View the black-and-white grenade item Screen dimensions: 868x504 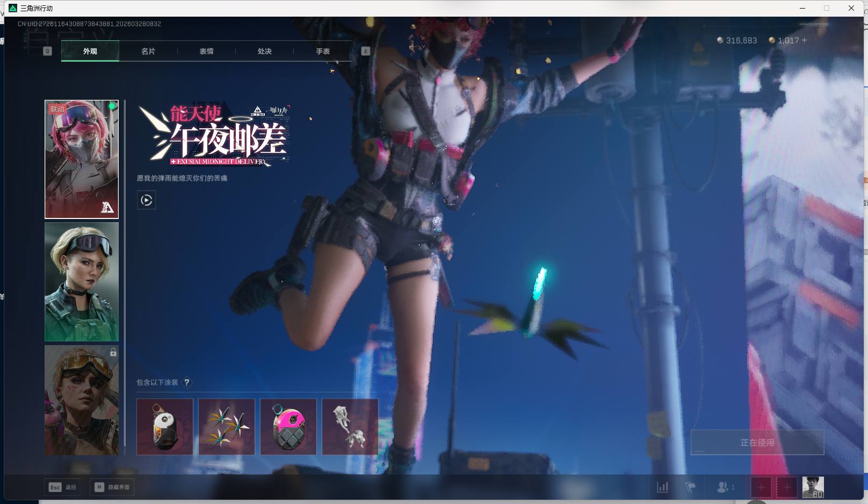(x=165, y=427)
